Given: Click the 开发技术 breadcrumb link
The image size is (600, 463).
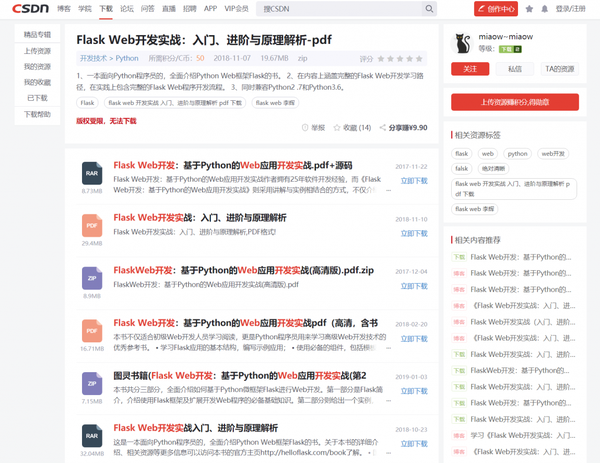Looking at the screenshot, I should [x=93, y=58].
